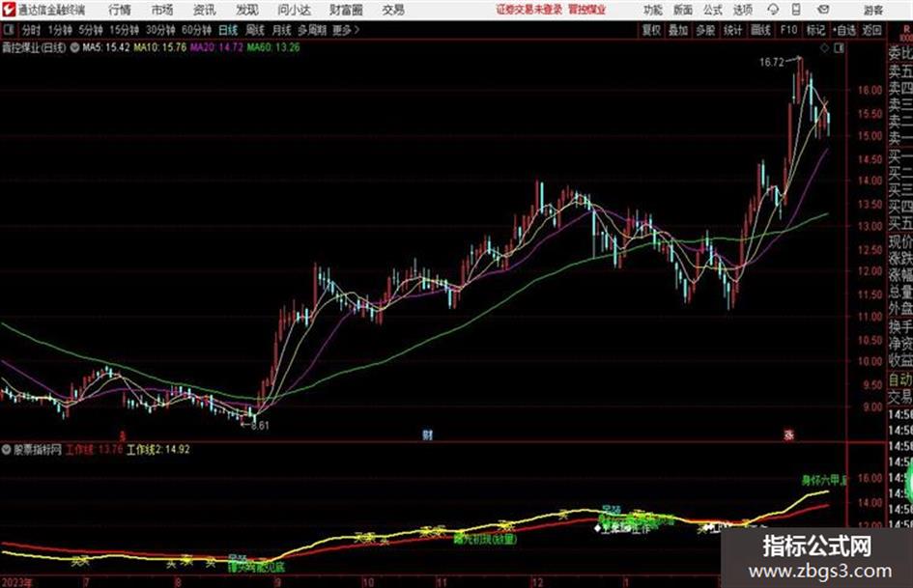The image size is (913, 588).
Task: Click the 9.00 price axis label
Action: [872, 406]
